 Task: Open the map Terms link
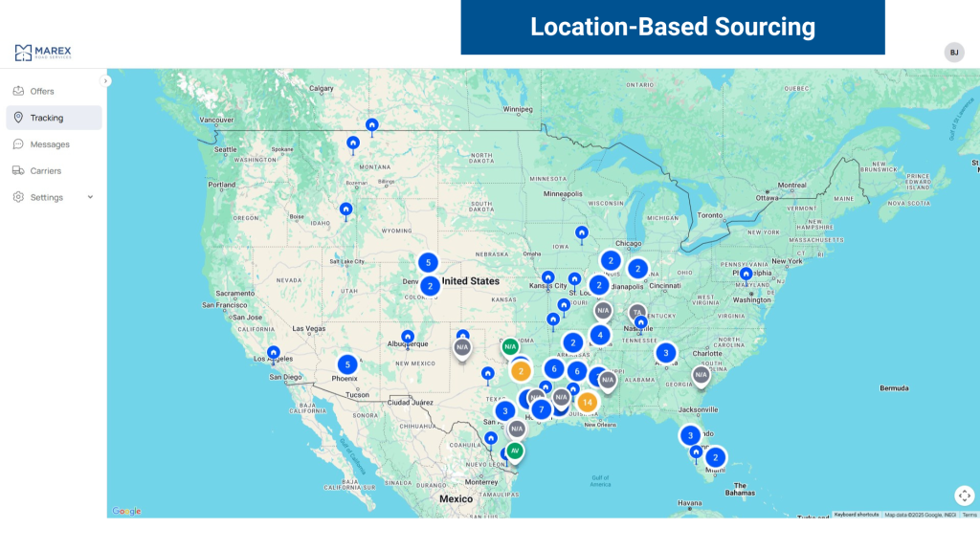tap(969, 515)
